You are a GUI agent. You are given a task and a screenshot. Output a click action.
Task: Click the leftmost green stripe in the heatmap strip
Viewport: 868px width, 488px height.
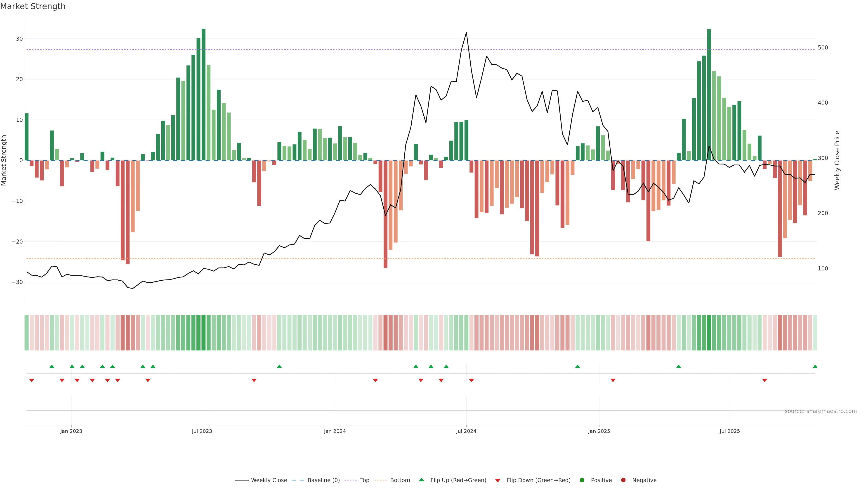click(27, 333)
